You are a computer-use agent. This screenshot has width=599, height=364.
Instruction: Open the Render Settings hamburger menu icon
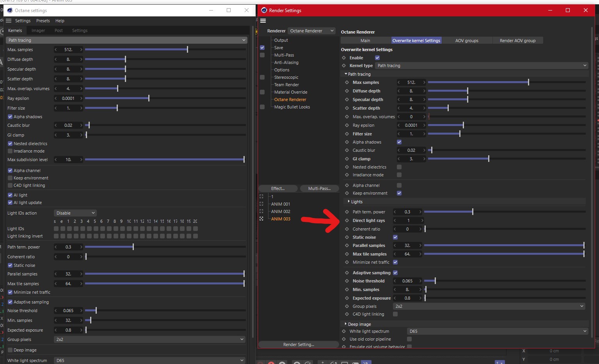pos(263,21)
